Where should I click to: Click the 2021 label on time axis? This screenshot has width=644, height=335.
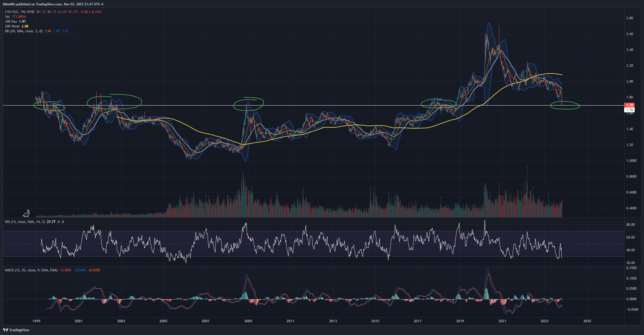502,321
